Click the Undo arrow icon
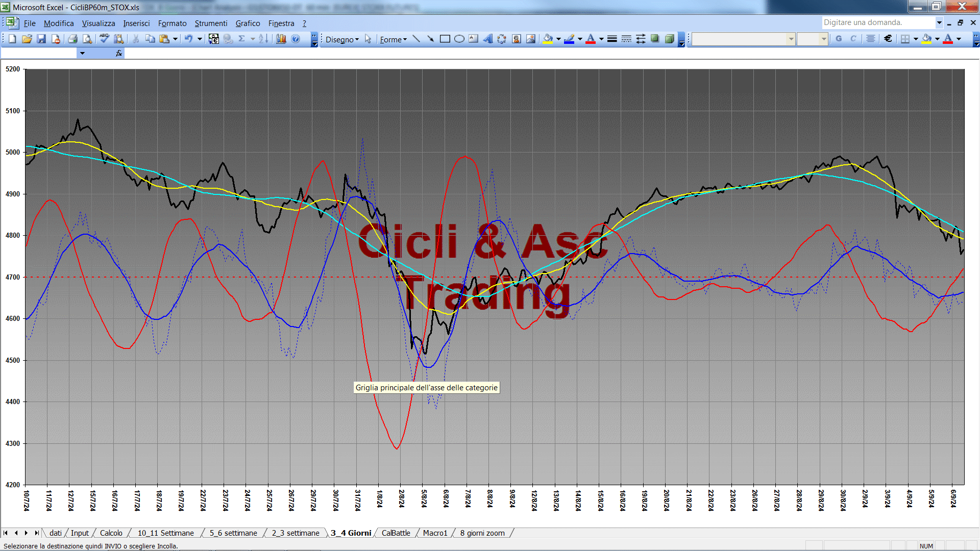This screenshot has width=980, height=551. click(189, 39)
